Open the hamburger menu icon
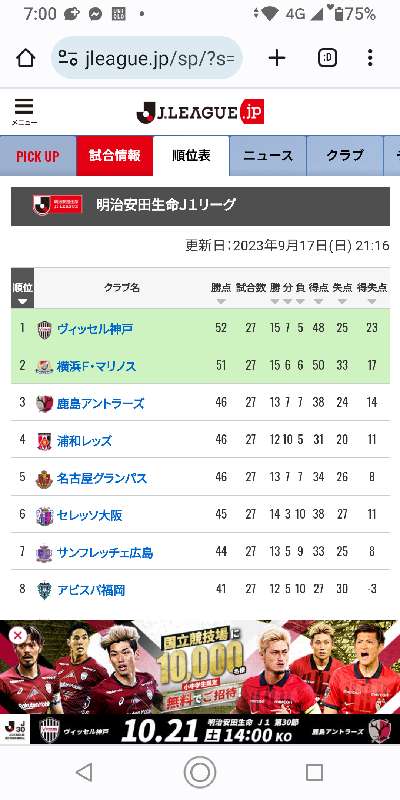400x800 pixels. pyautogui.click(x=23, y=112)
